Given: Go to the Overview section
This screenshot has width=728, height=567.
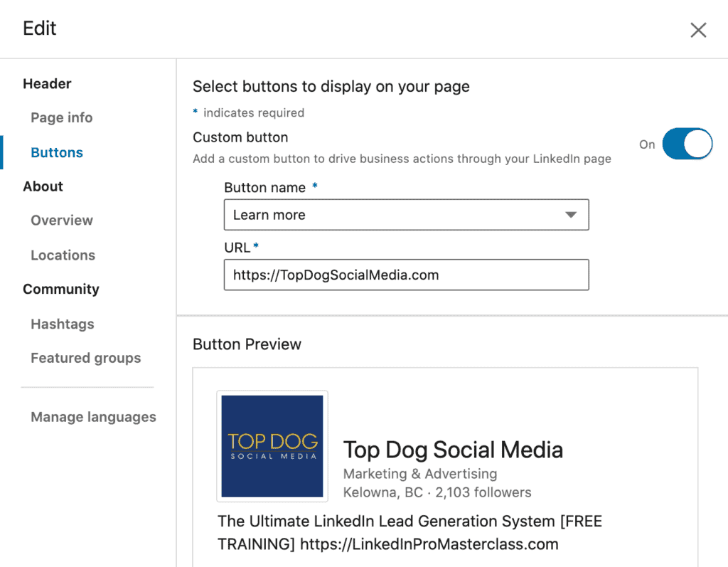Looking at the screenshot, I should click(x=62, y=221).
